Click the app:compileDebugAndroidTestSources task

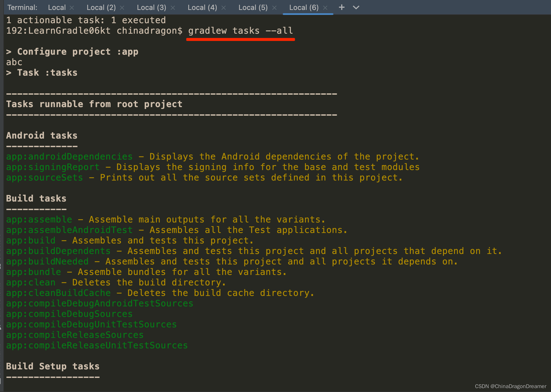[100, 303]
